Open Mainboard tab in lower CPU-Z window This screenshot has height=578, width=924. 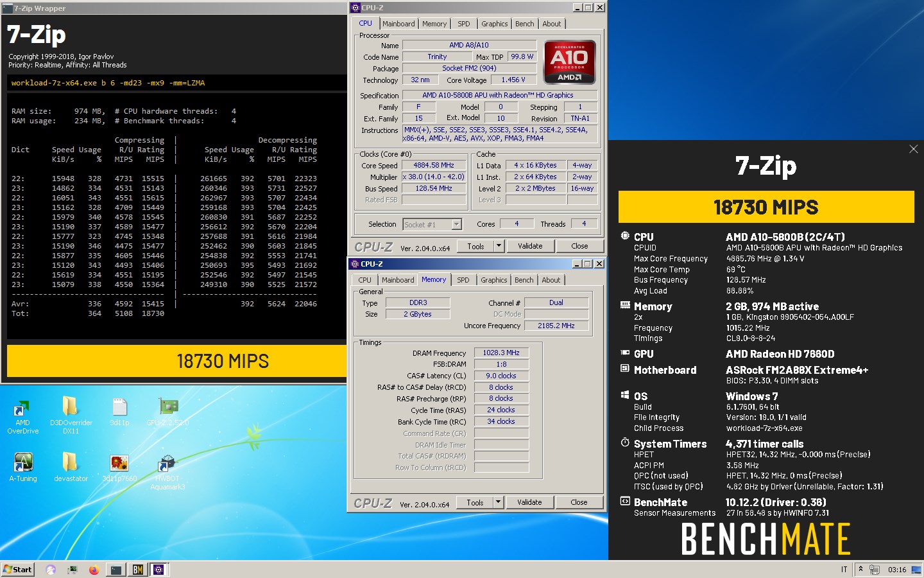[398, 280]
